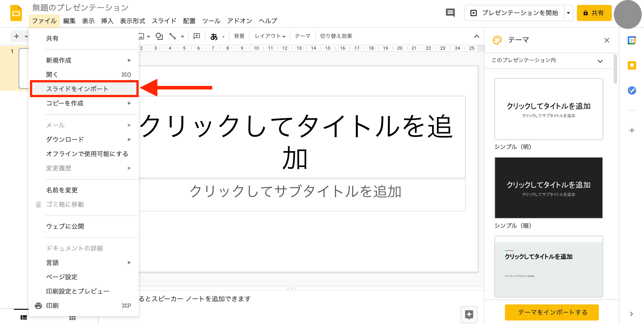Click the 切り替え効果 toolbar button

pyautogui.click(x=336, y=36)
